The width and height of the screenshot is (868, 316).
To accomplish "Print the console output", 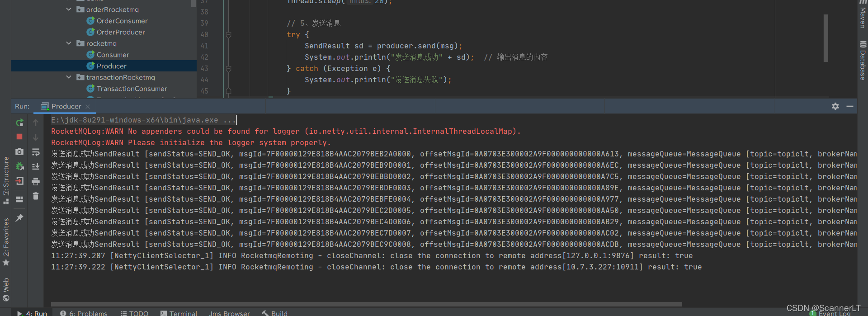I will click(36, 182).
